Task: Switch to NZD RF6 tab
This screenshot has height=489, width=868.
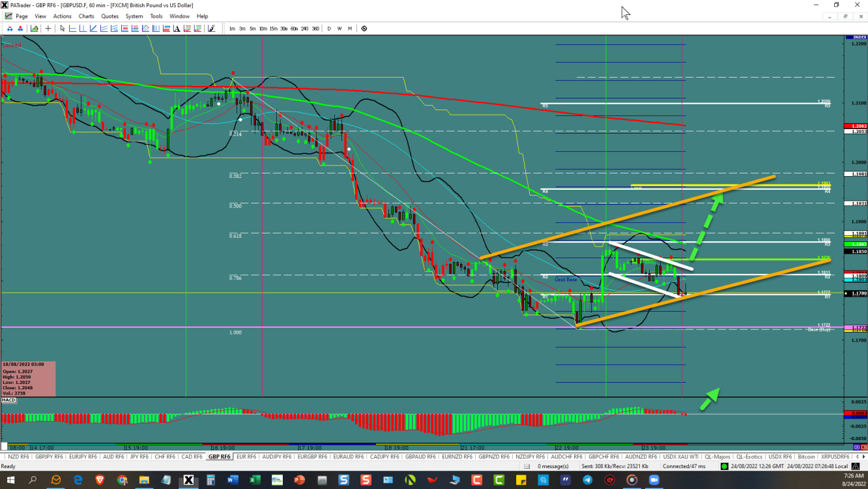Action: tap(18, 456)
